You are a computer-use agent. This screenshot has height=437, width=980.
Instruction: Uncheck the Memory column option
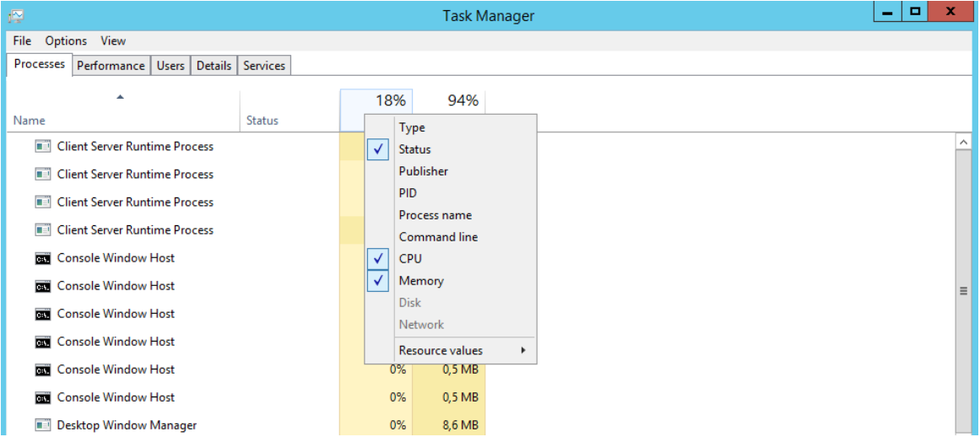click(x=420, y=281)
